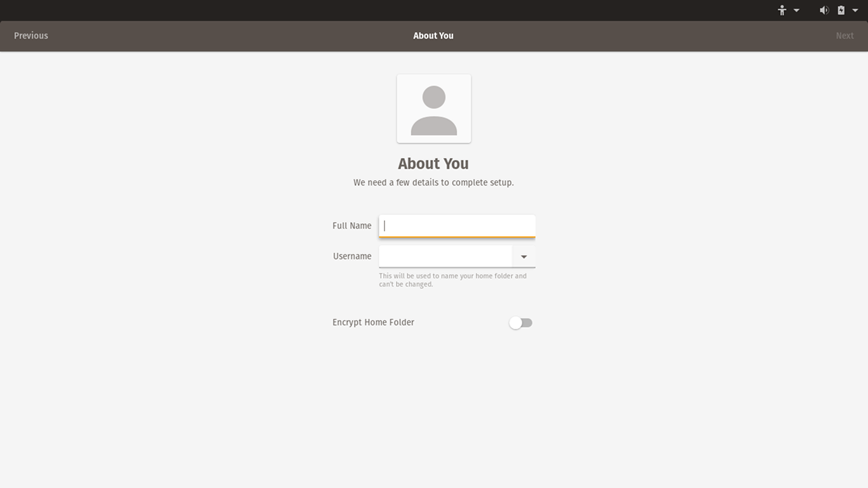Click the "Encrypt Home Folder" label
Screen dimensions: 868x488
click(x=373, y=322)
